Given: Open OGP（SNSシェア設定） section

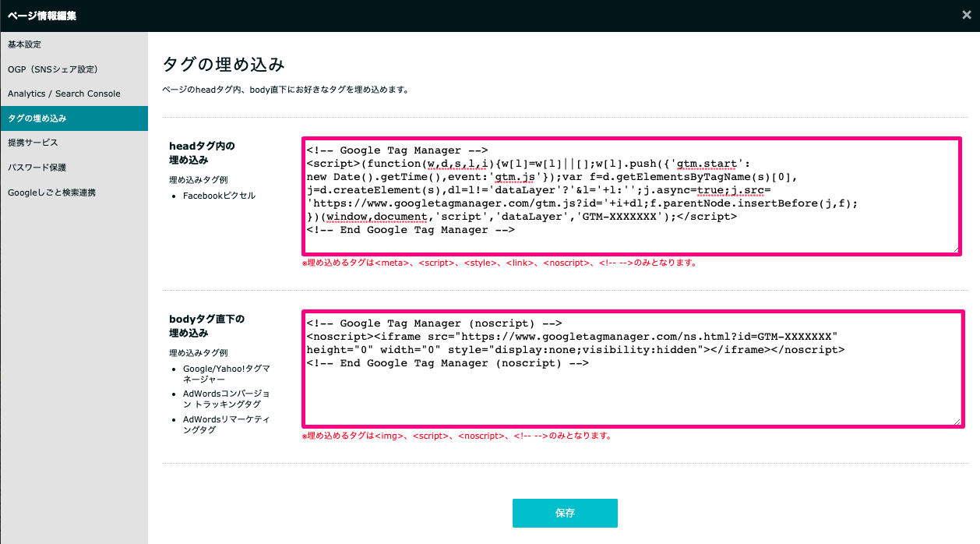Looking at the screenshot, I should click(x=74, y=69).
